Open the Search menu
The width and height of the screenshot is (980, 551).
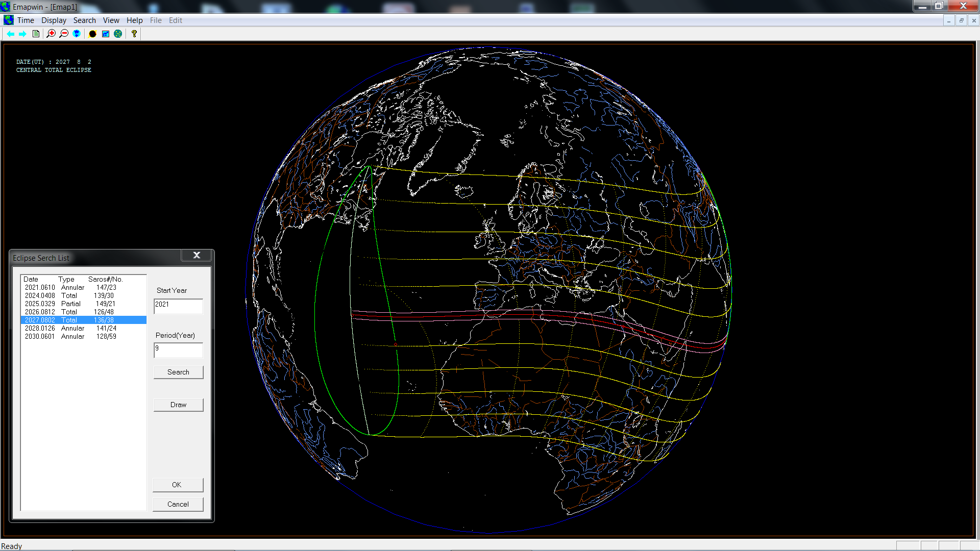tap(84, 20)
